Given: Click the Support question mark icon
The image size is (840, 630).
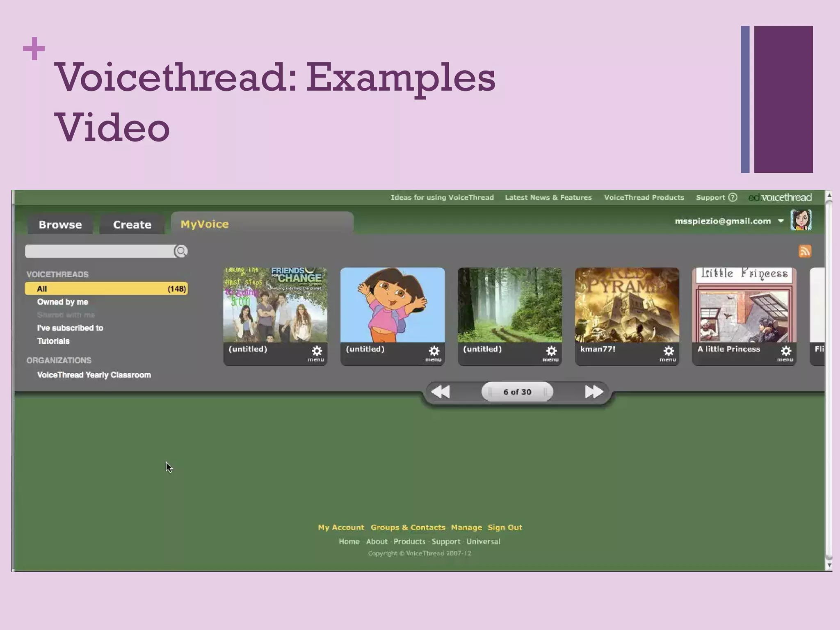Looking at the screenshot, I should [733, 197].
